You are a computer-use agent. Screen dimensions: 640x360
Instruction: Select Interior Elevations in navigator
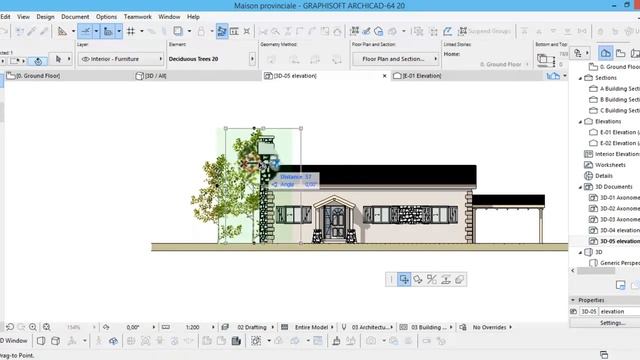[612, 154]
